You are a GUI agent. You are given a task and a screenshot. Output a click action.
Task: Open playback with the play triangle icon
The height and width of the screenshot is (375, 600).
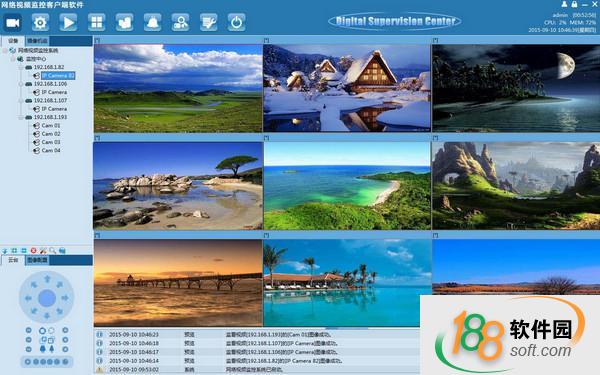tap(68, 23)
